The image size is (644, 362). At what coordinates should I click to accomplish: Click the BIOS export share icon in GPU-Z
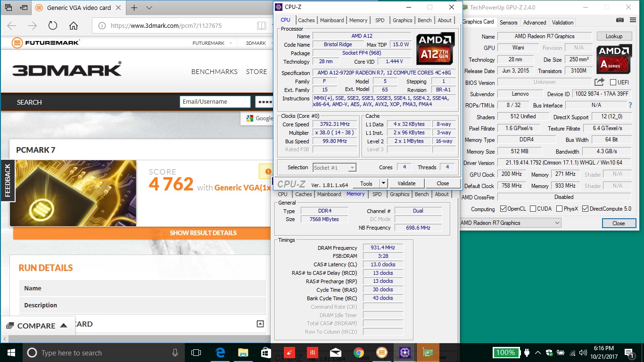[599, 82]
